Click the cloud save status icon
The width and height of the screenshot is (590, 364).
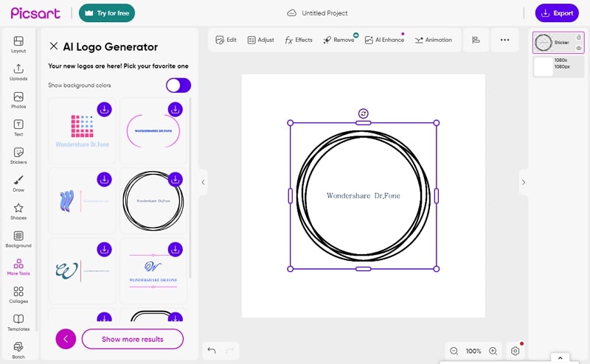pos(291,13)
